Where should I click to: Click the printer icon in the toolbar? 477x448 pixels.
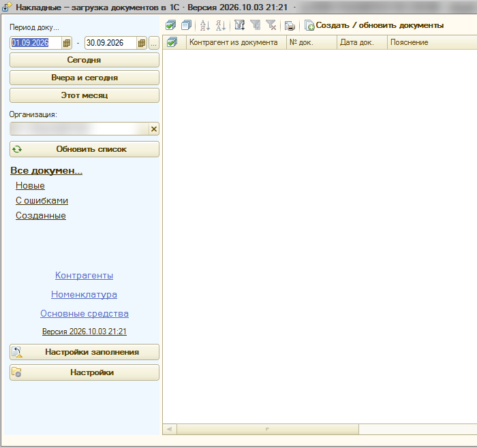[290, 25]
